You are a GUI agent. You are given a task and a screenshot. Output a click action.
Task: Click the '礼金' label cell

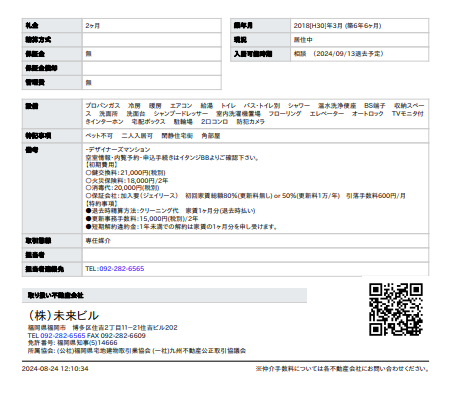click(x=52, y=26)
